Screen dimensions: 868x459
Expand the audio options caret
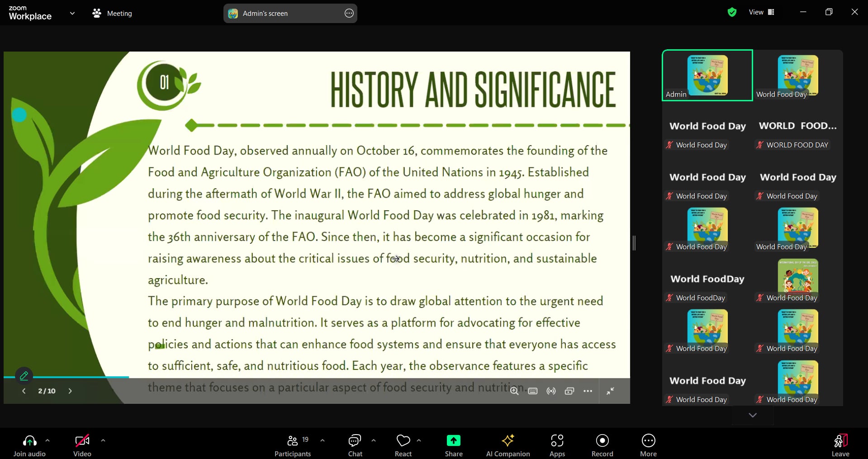click(x=47, y=440)
